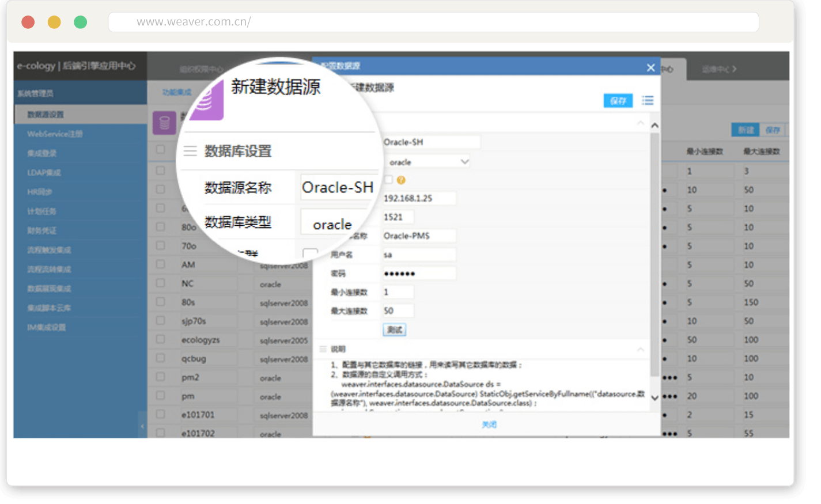Check the box next to ecologyzs
Viewport: 821px width, 504px height.
click(x=160, y=340)
